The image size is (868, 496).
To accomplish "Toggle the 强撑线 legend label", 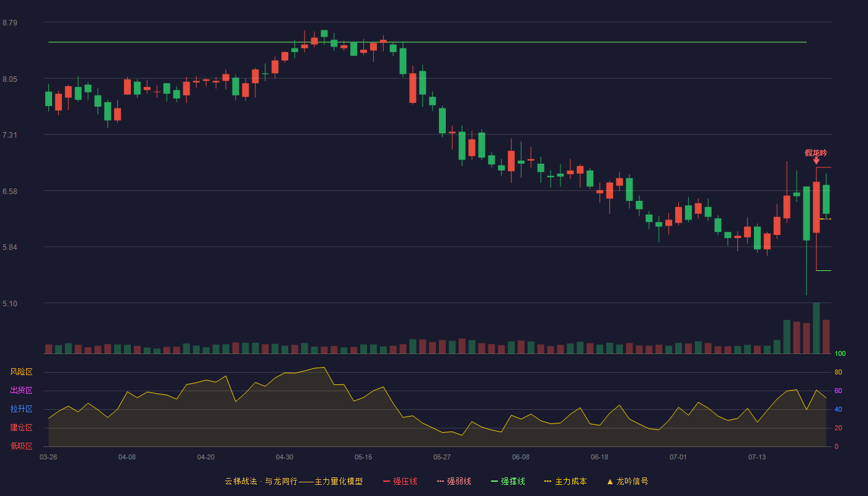I will tap(513, 481).
